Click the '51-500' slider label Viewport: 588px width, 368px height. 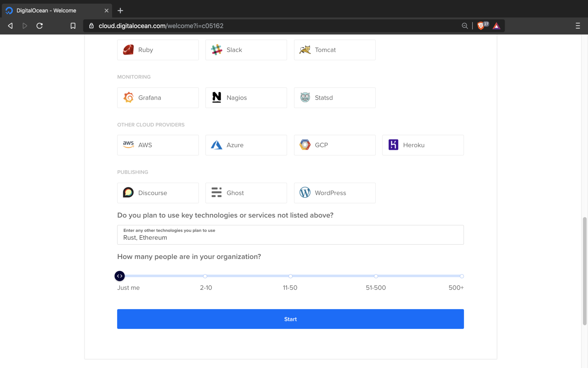pos(376,288)
